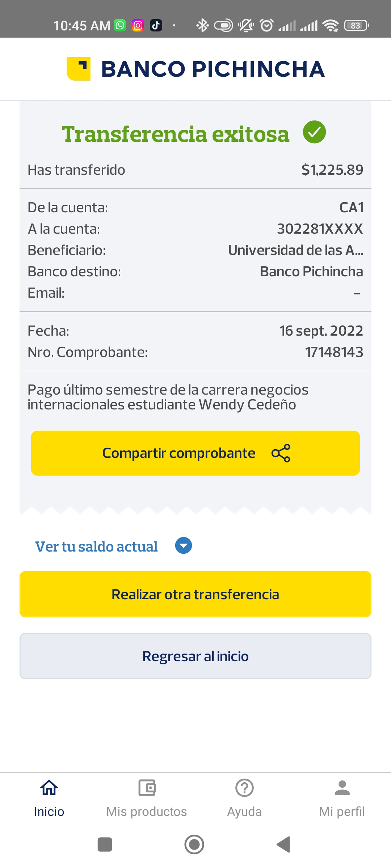Tap the Ver tu saldo actual link
The height and width of the screenshot is (868, 391).
point(96,546)
